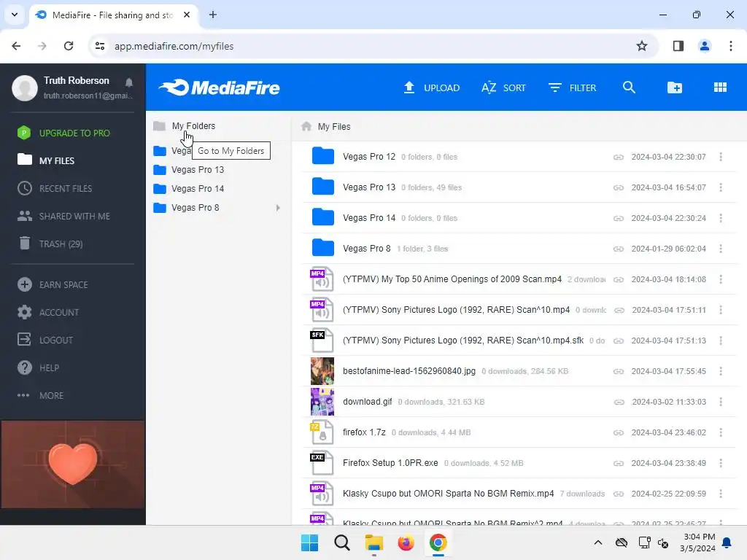Click More in the sidebar
Image resolution: width=747 pixels, height=560 pixels.
[x=41, y=395]
